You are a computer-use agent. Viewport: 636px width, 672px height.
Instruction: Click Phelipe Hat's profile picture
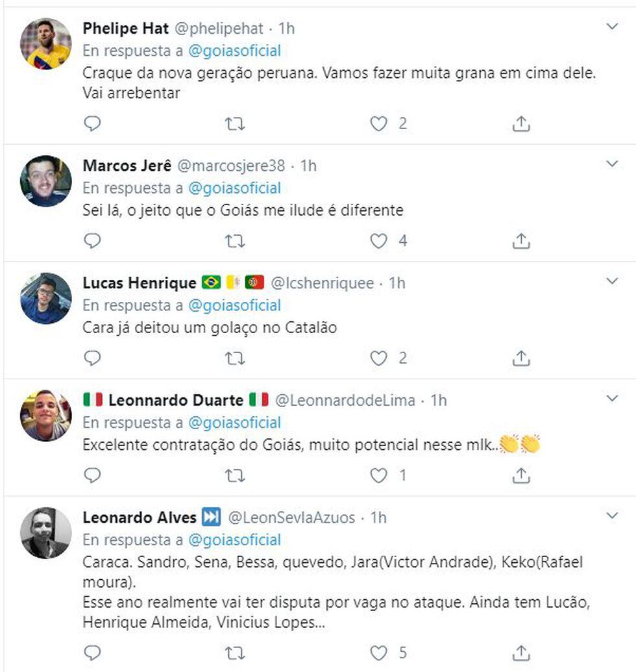click(x=45, y=44)
